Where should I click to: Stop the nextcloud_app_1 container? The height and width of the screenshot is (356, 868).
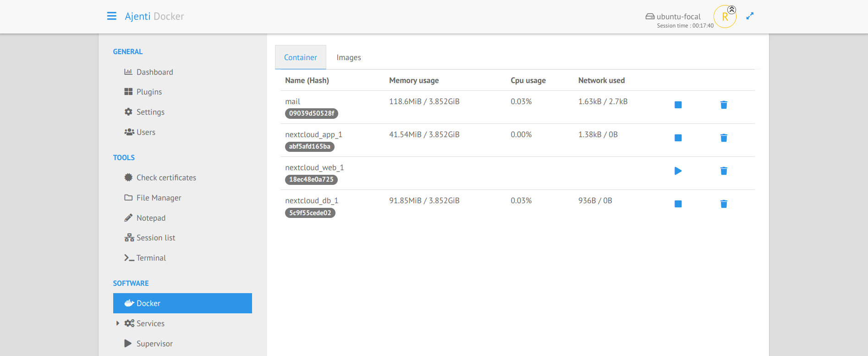(678, 138)
